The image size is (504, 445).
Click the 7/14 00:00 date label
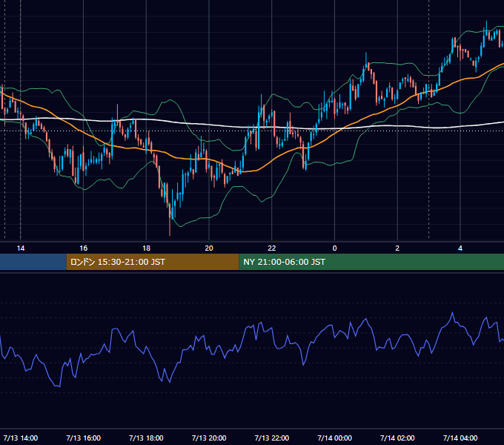pyautogui.click(x=334, y=438)
